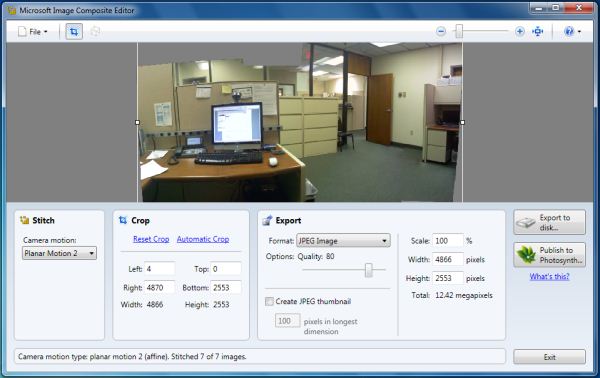Click the left crop handle
The width and height of the screenshot is (600, 378).
click(x=138, y=122)
